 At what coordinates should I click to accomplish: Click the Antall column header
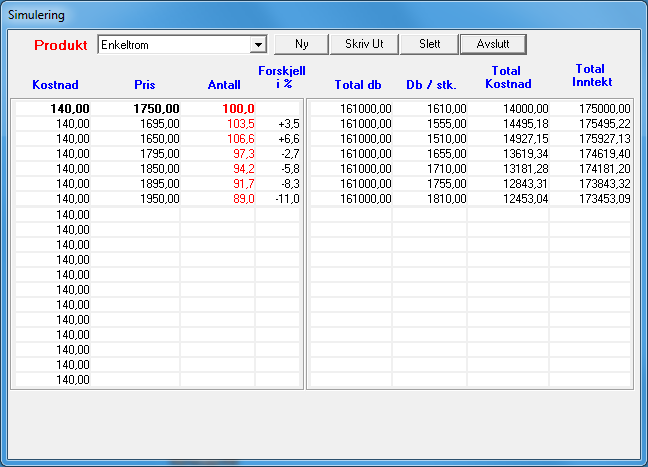click(224, 84)
